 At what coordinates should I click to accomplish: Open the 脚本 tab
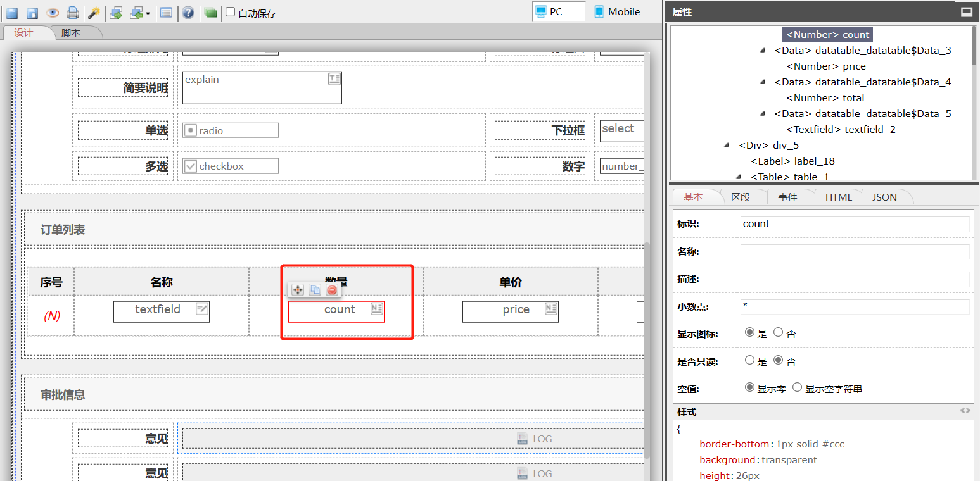[71, 33]
